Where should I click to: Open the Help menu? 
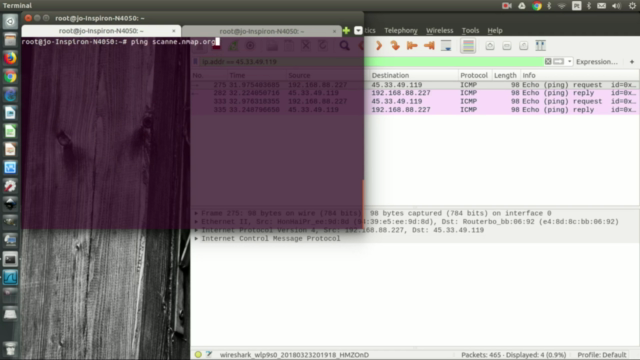click(x=495, y=30)
